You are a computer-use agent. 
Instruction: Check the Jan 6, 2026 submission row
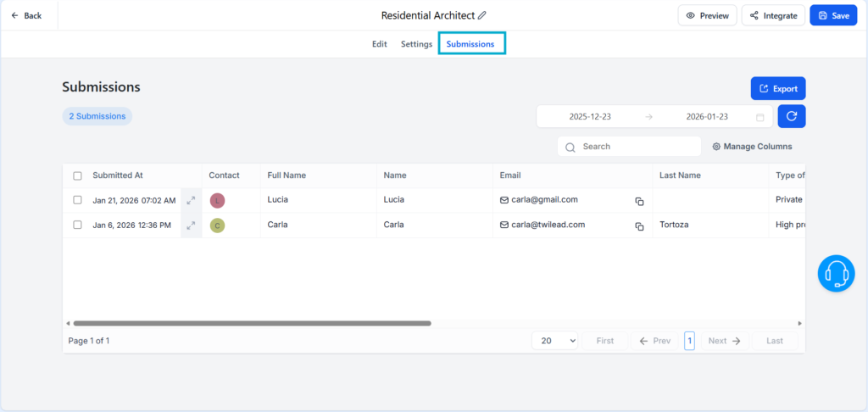tap(77, 225)
